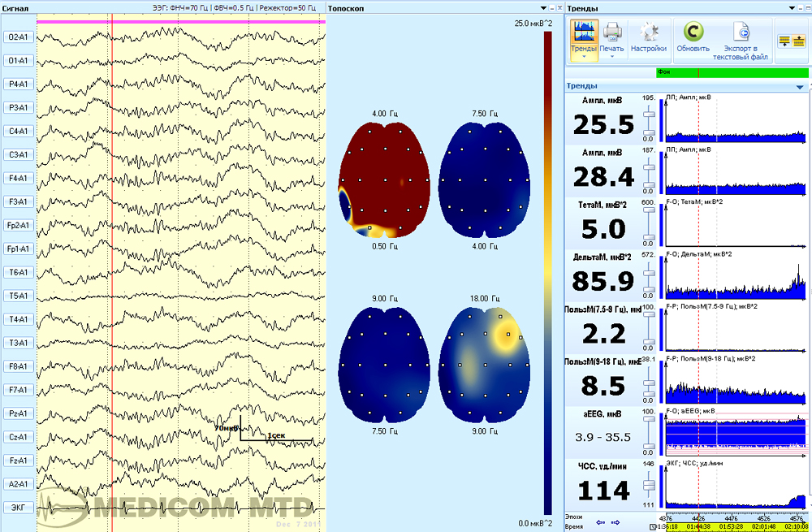
Task: Click the Печать printer icon
Action: point(611,32)
